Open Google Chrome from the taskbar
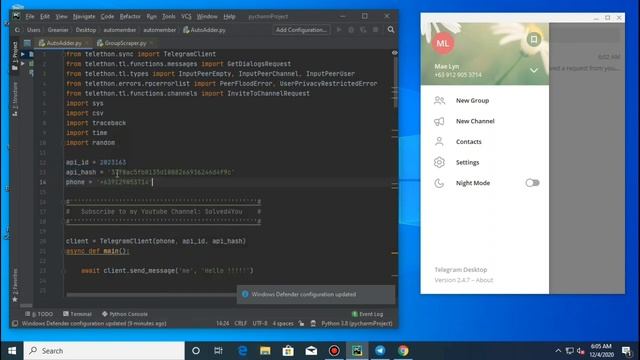 403,351
